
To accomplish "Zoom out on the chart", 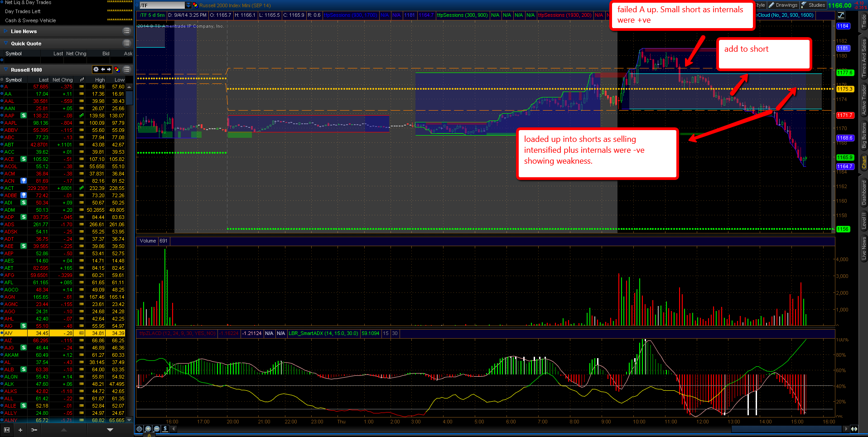I will click(x=157, y=429).
